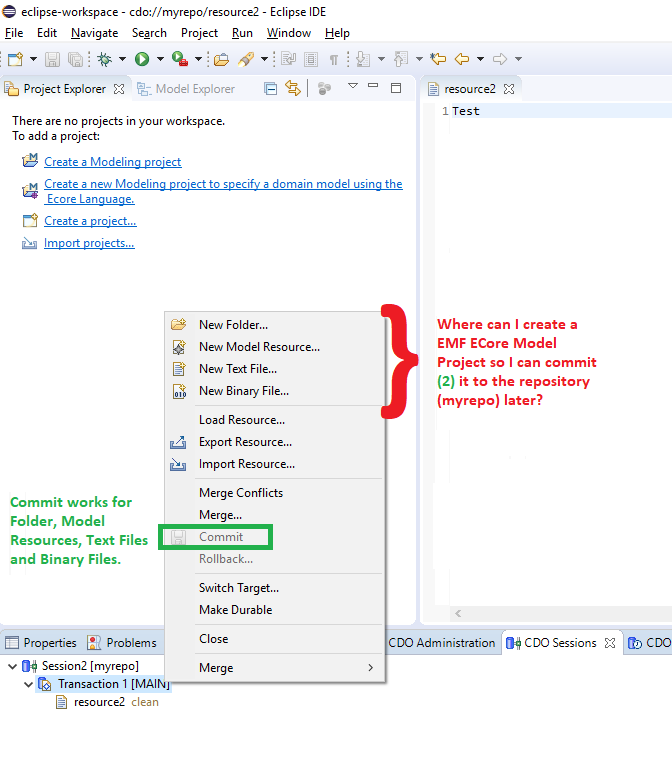Choose New Folder... from context menu

pos(275,325)
